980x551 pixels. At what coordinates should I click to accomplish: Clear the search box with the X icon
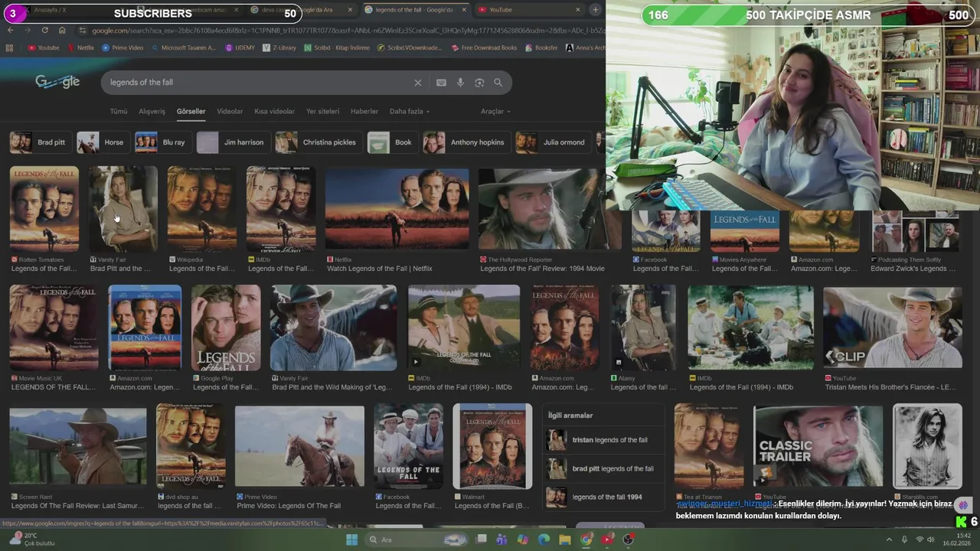point(418,83)
